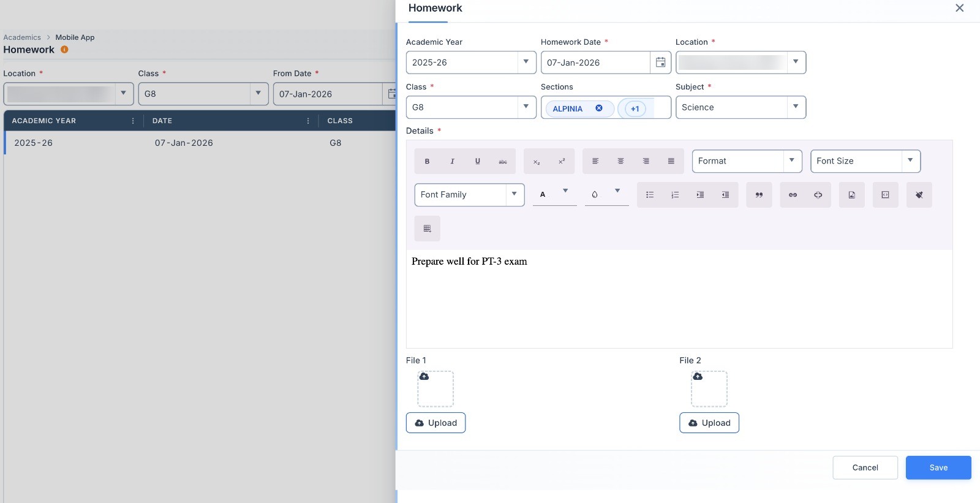Upload a file for File 1

click(435, 423)
